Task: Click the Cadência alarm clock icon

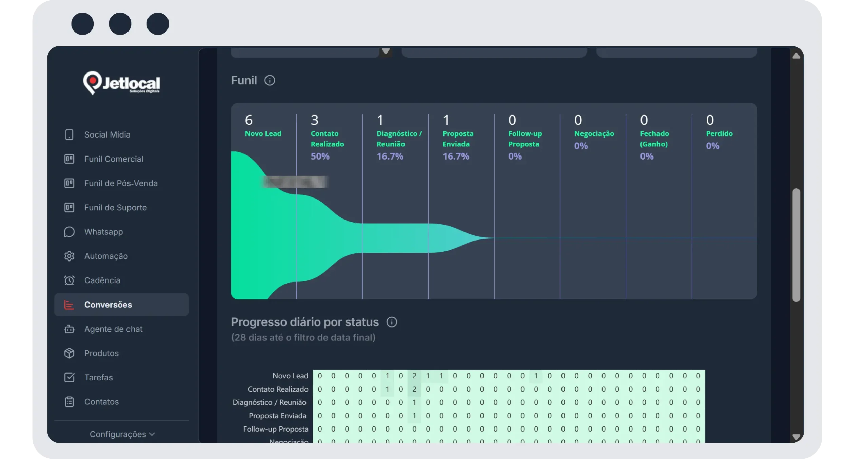Action: [69, 280]
